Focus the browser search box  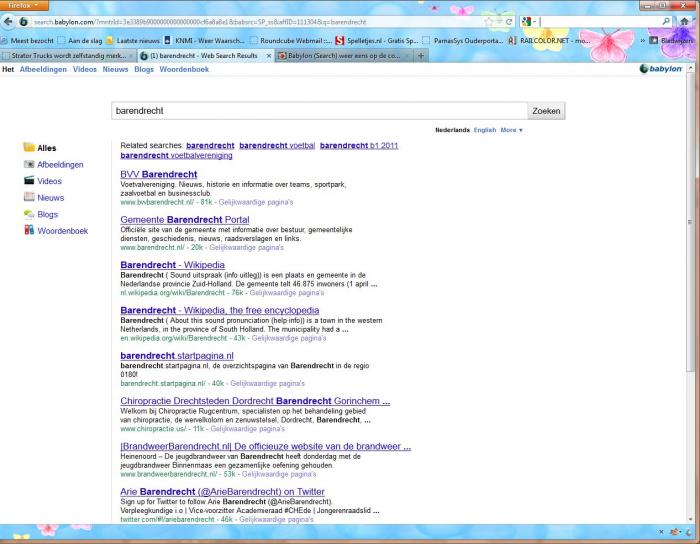[600, 21]
